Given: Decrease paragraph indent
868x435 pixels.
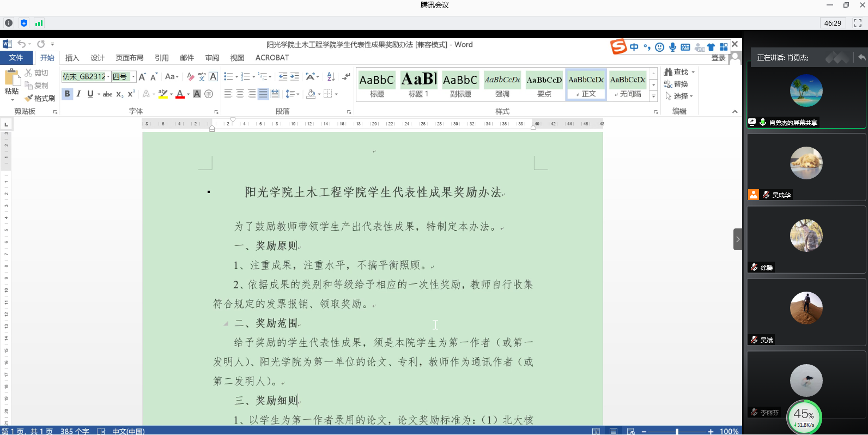Looking at the screenshot, I should (283, 76).
